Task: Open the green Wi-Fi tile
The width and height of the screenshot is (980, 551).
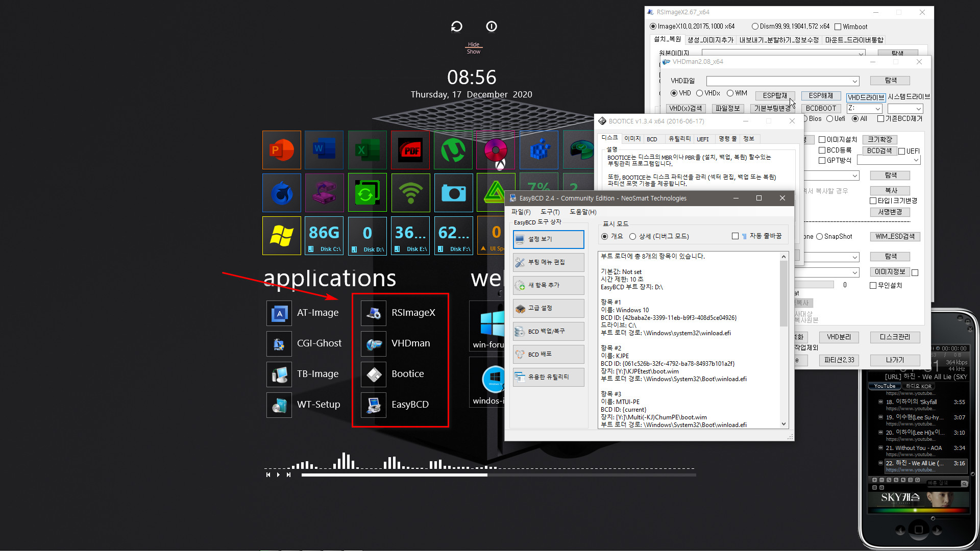Action: pyautogui.click(x=410, y=193)
